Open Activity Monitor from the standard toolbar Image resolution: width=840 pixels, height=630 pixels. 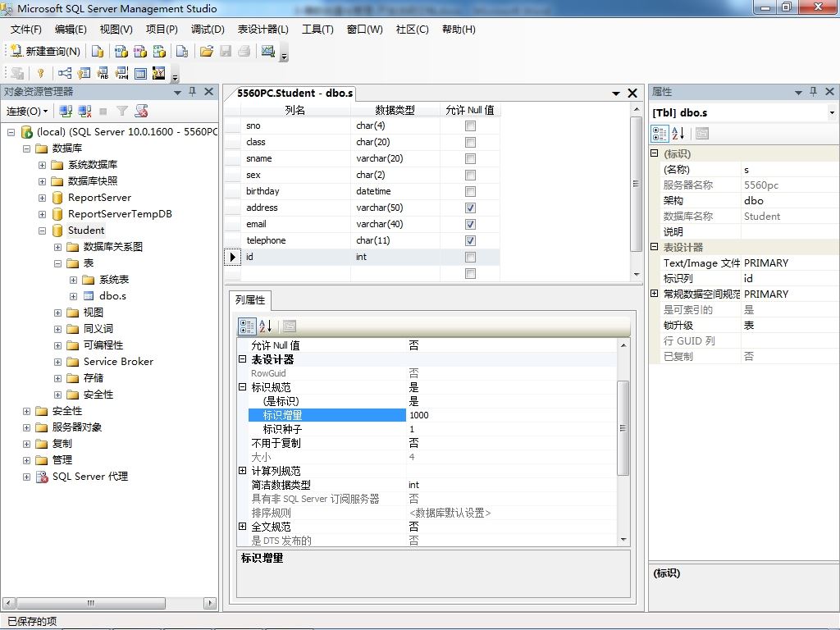coord(268,52)
